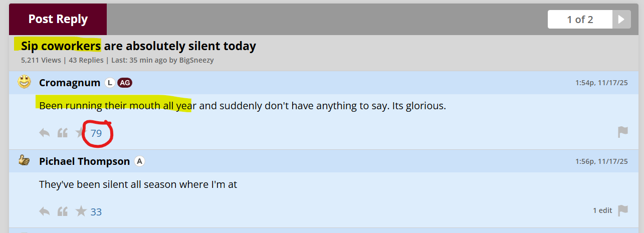Click the 79 stars count
The image size is (644, 233).
[96, 133]
